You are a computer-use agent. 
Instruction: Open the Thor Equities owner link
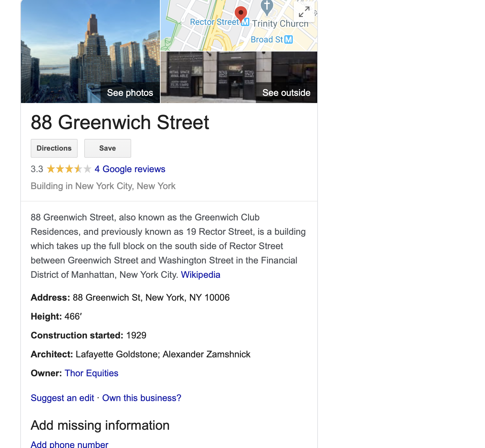click(91, 373)
